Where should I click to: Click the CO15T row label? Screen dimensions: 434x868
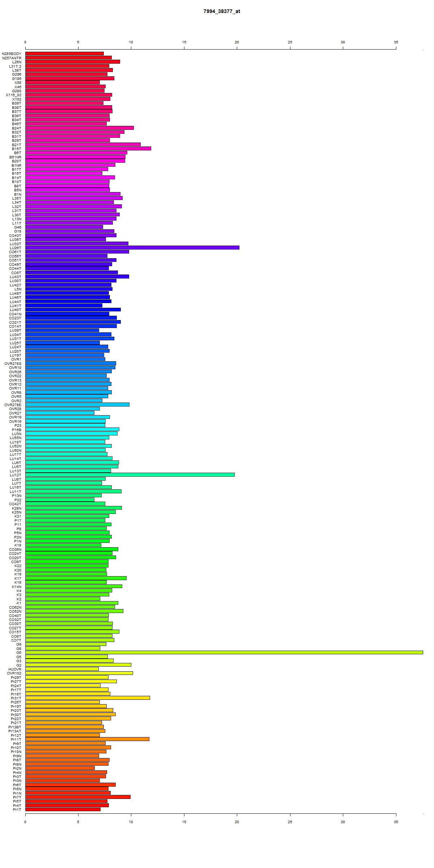[x=15, y=631]
